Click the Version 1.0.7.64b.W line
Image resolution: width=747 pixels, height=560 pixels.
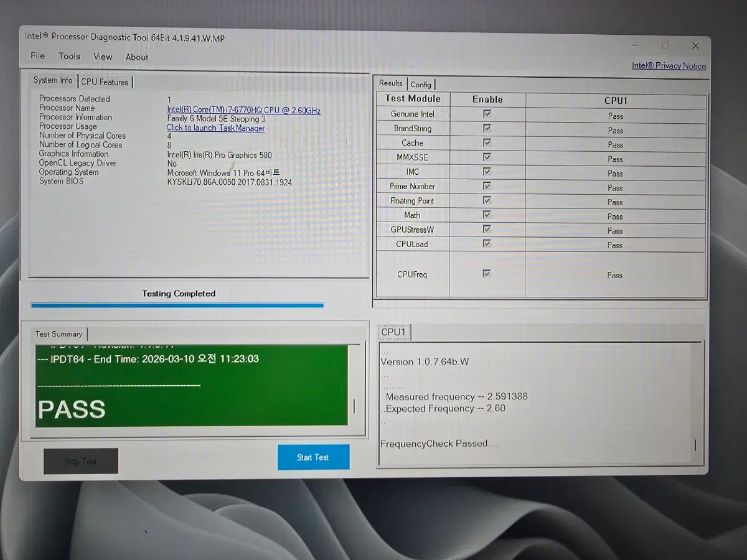[425, 362]
